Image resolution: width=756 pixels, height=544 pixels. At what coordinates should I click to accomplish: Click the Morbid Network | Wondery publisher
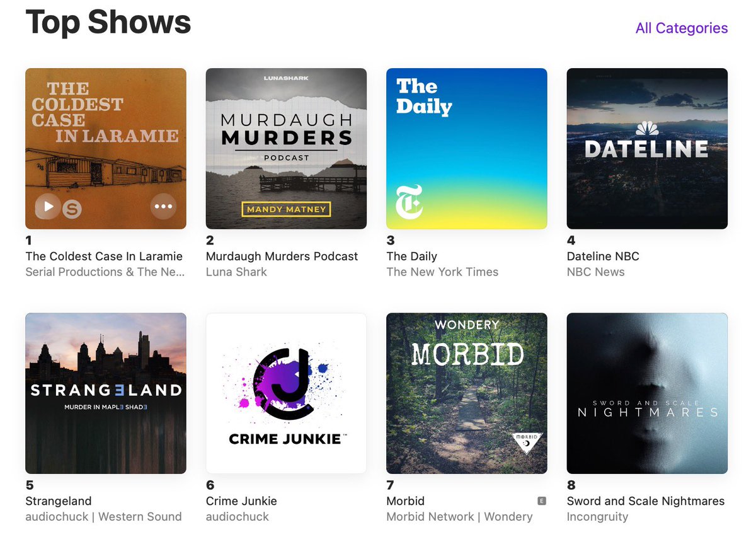(459, 516)
